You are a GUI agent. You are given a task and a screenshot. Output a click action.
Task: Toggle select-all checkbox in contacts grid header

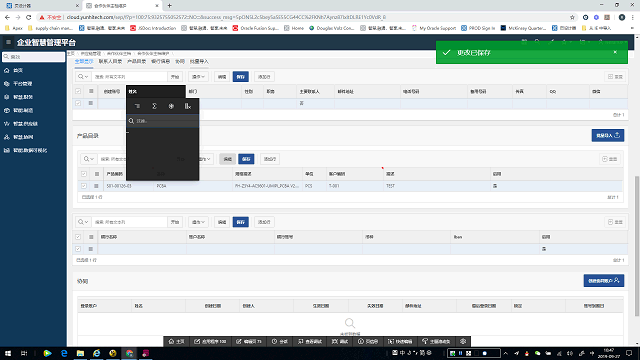78,91
